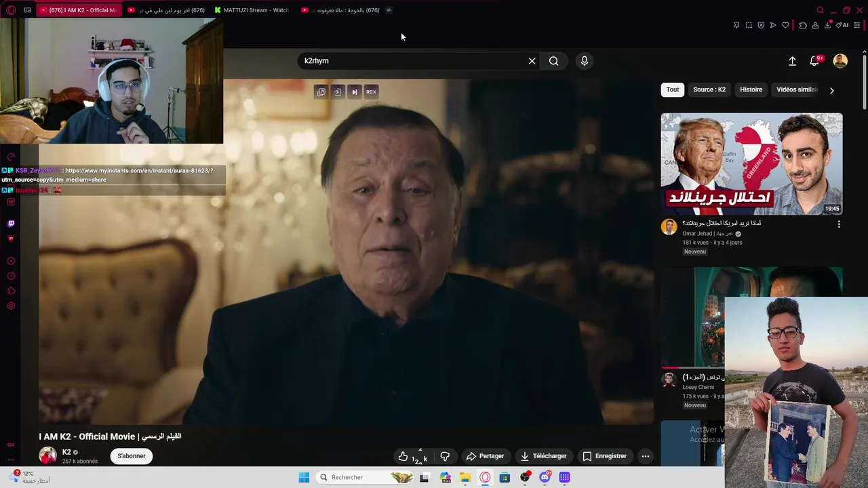This screenshot has width=868, height=488.
Task: Open Opera tab search magnifier
Action: [820, 10]
